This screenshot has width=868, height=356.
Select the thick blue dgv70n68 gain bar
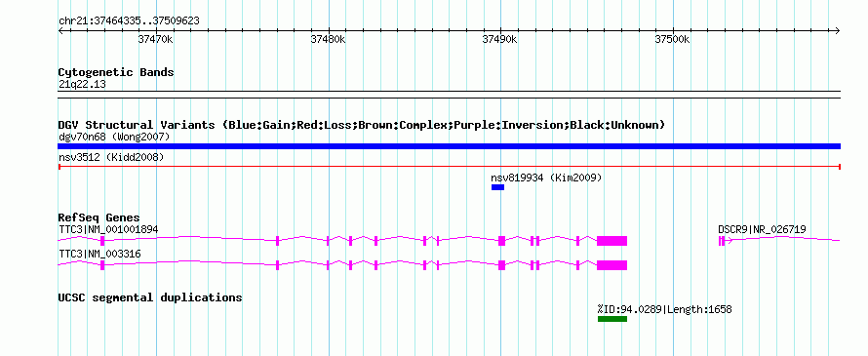[x=449, y=146]
